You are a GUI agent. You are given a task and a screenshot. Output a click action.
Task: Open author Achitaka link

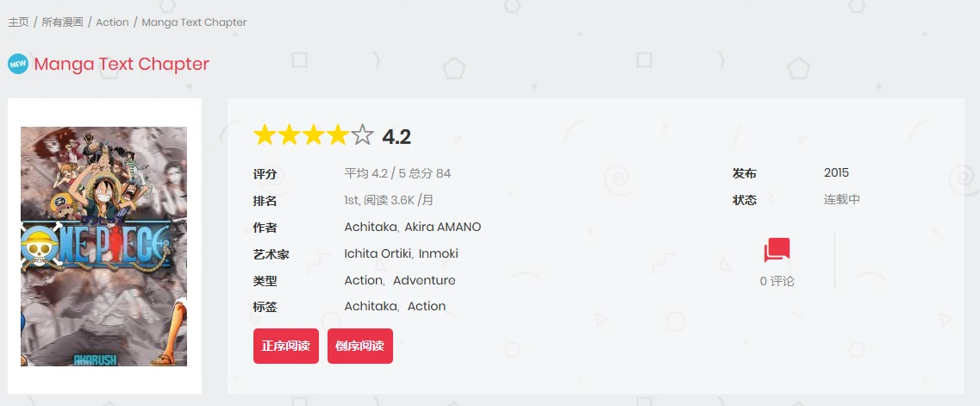point(370,227)
